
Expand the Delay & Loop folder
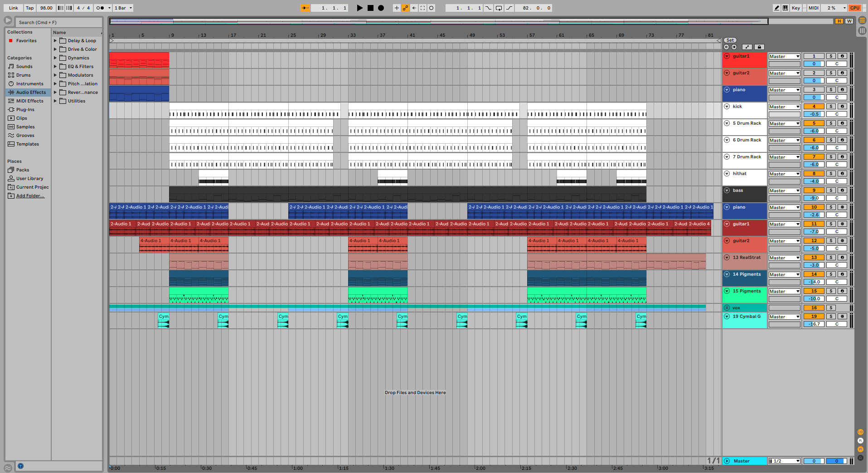[55, 40]
